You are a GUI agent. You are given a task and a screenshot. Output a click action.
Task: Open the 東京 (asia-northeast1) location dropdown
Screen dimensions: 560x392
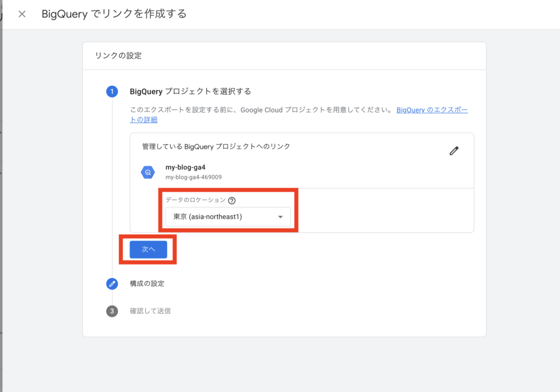(228, 217)
